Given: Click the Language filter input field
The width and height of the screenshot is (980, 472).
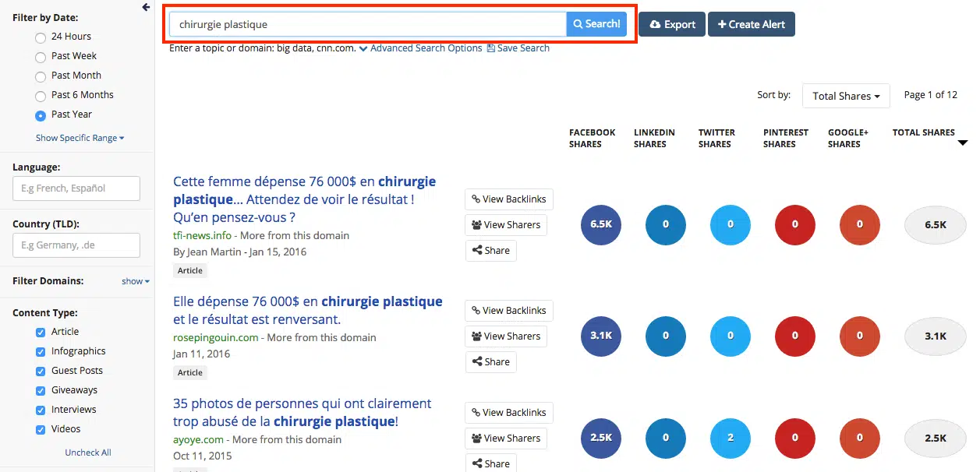Looking at the screenshot, I should [76, 188].
